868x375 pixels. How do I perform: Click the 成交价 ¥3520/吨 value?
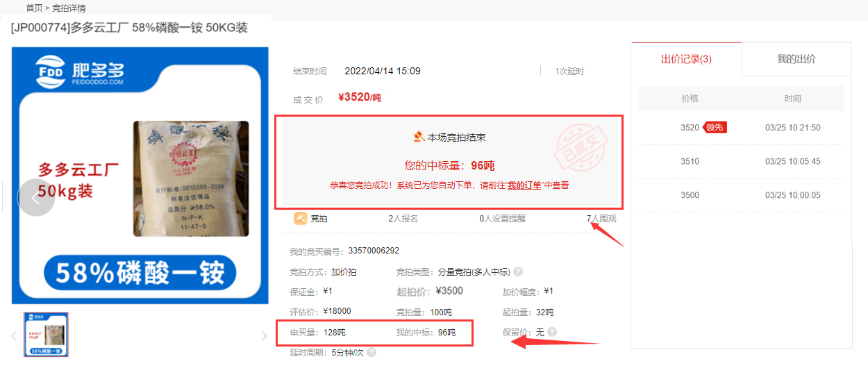[x=360, y=97]
